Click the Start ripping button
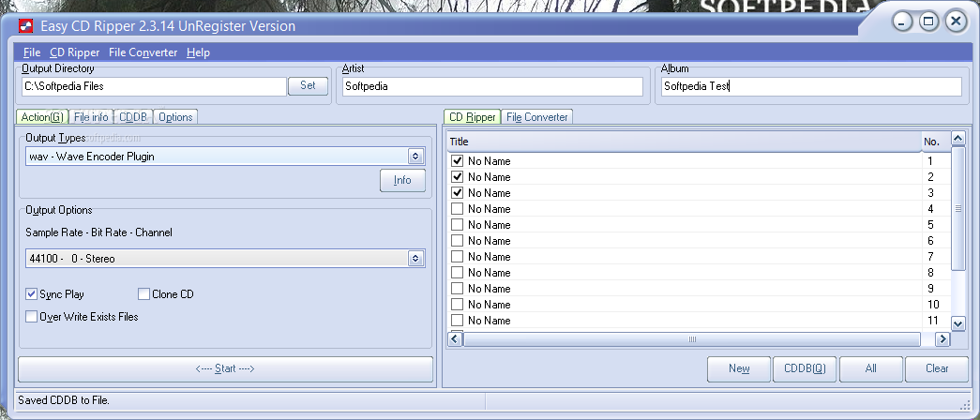980x420 pixels. [225, 368]
